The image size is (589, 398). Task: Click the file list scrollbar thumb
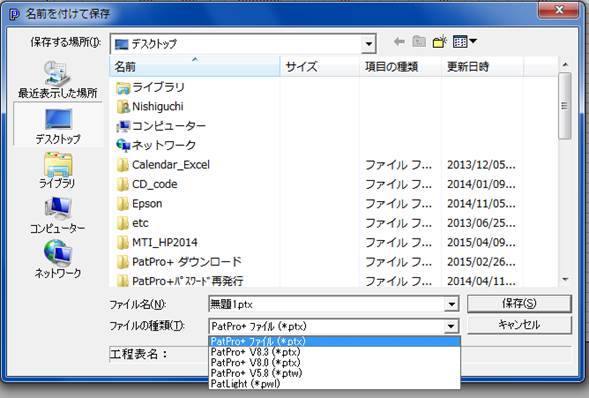[565, 106]
